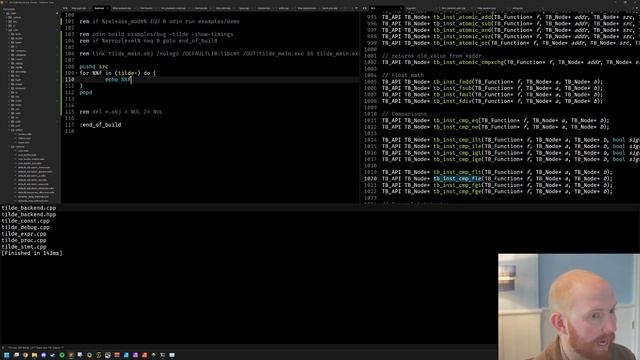The image size is (640, 360).
Task: Click 'tb_inst_atomic_xor' in the right pane
Action: point(462,36)
